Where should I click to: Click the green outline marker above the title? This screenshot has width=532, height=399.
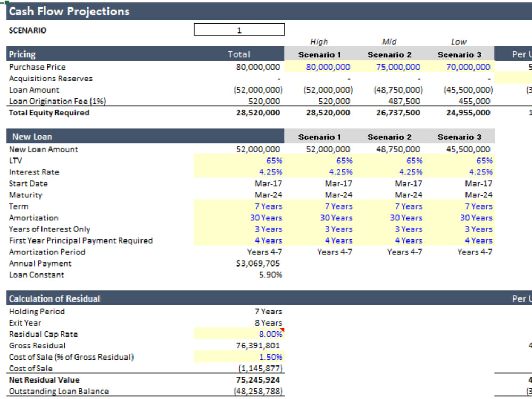click(5, 3)
